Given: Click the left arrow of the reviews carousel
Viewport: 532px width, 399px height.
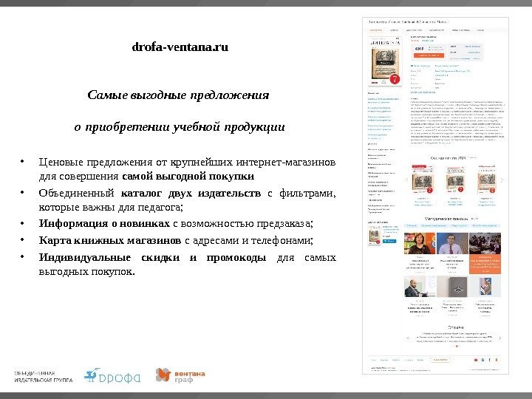Looking at the screenshot, I should (x=408, y=338).
